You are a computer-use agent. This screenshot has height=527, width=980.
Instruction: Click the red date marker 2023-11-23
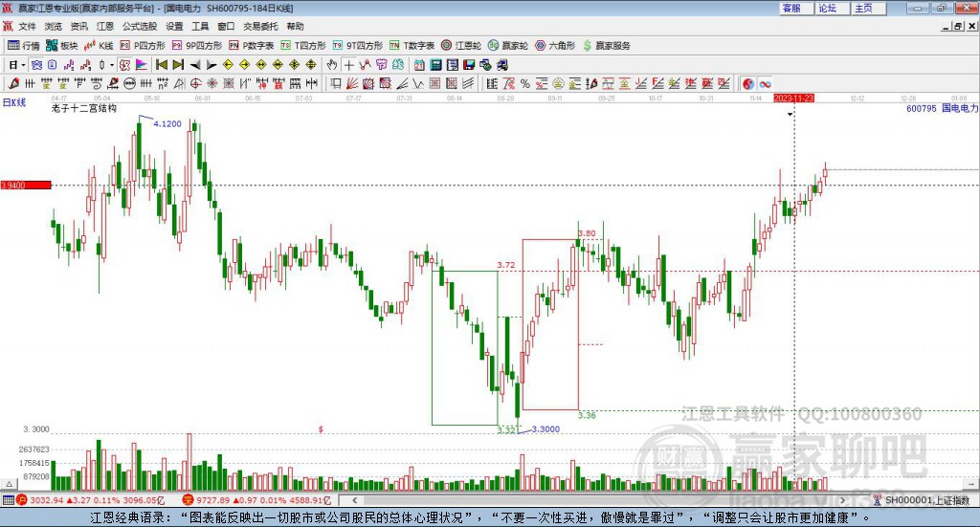pyautogui.click(x=793, y=99)
